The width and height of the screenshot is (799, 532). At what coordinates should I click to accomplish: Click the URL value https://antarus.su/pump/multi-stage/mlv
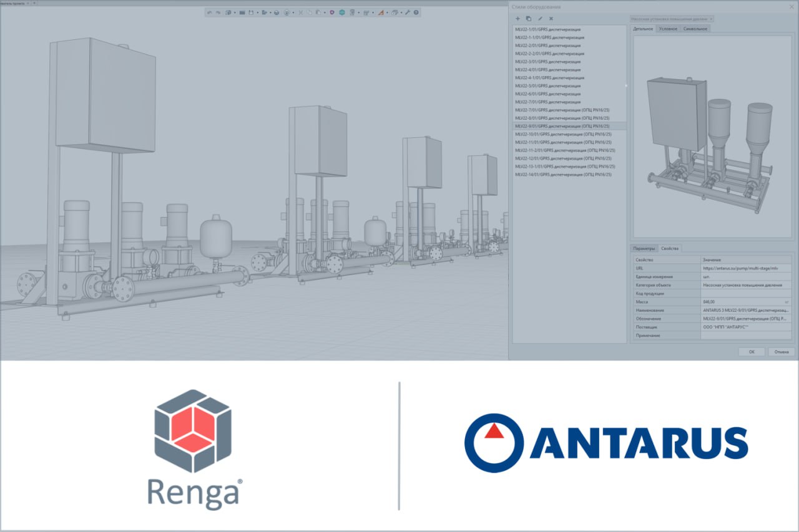point(746,268)
